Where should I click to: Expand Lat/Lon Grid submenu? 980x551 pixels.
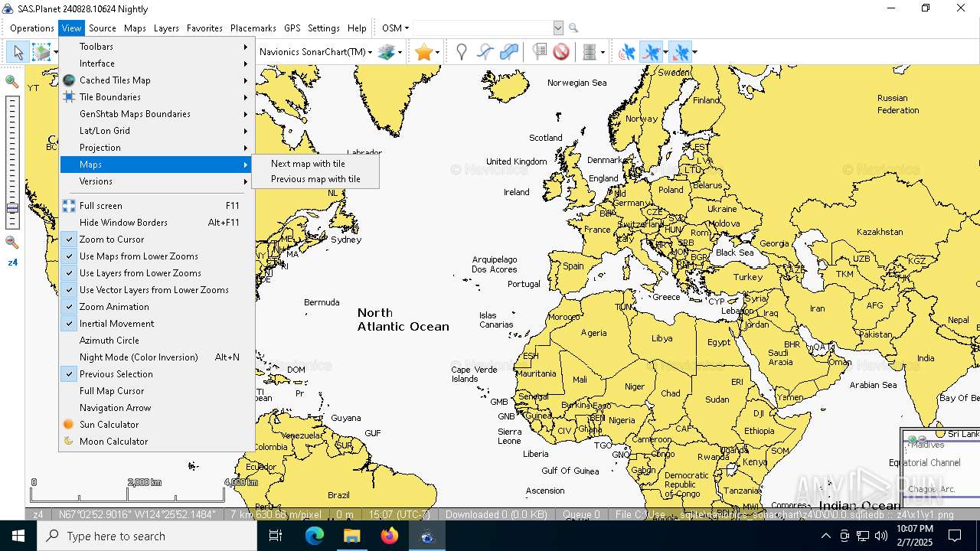pos(157,131)
